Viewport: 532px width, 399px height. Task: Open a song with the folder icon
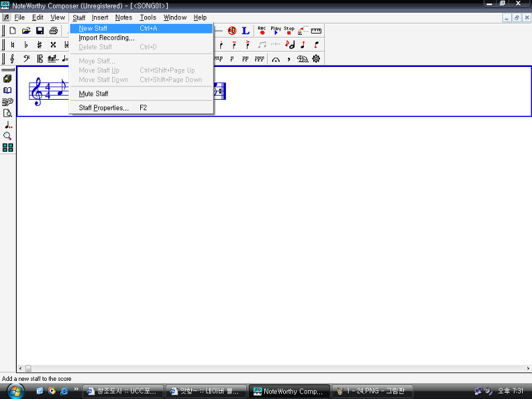(x=26, y=31)
